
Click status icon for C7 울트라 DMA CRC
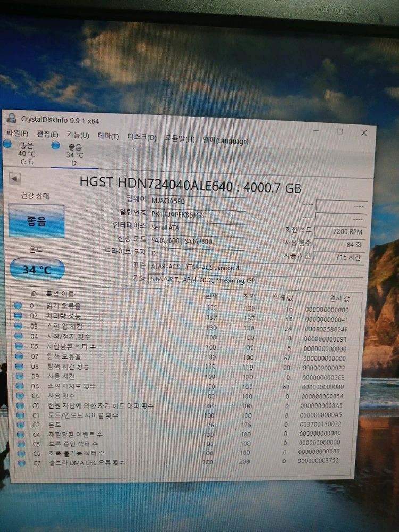click(21, 463)
